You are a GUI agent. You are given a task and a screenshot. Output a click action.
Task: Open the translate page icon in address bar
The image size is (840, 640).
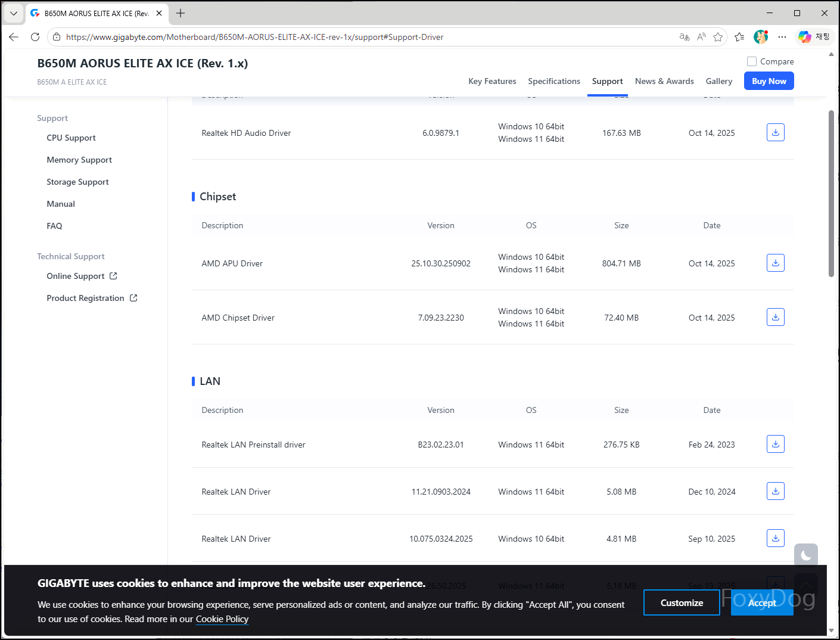coord(685,37)
